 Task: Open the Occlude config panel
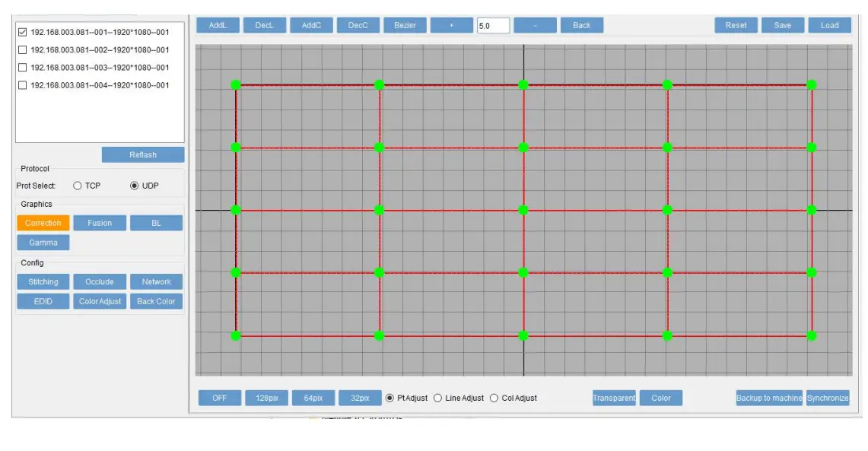click(100, 281)
